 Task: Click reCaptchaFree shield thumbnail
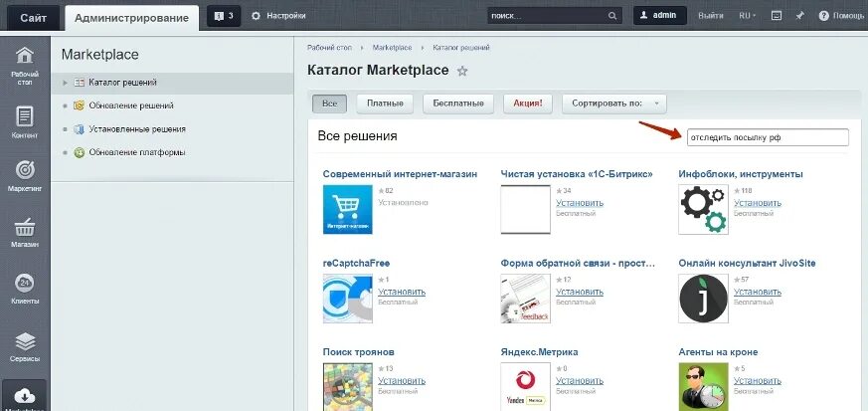tap(348, 299)
